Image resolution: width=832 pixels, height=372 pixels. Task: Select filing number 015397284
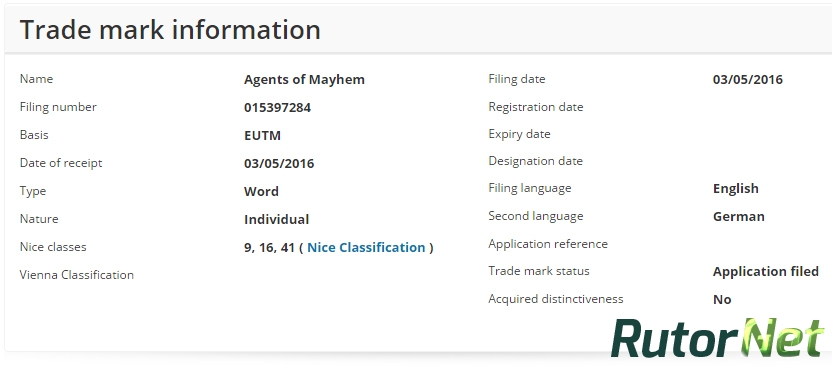point(278,108)
